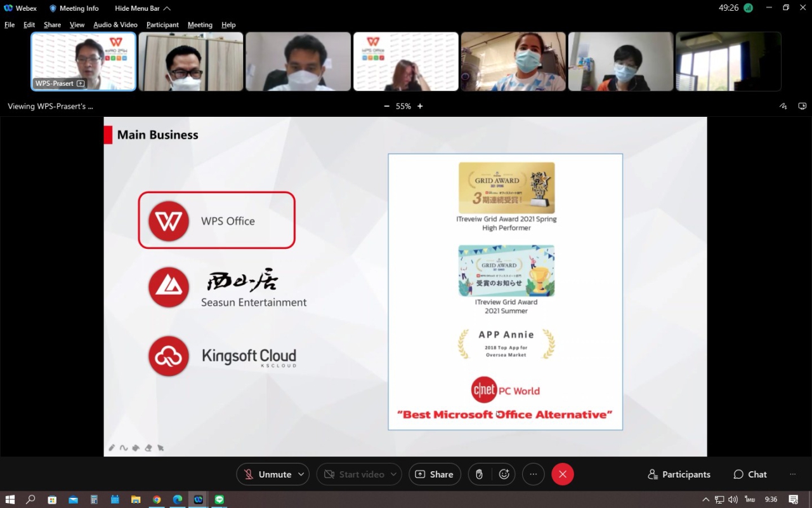Screen dimensions: 812x508
Task: Select thumbnail of woman with WPS Office backdrop
Action: pyautogui.click(x=406, y=62)
